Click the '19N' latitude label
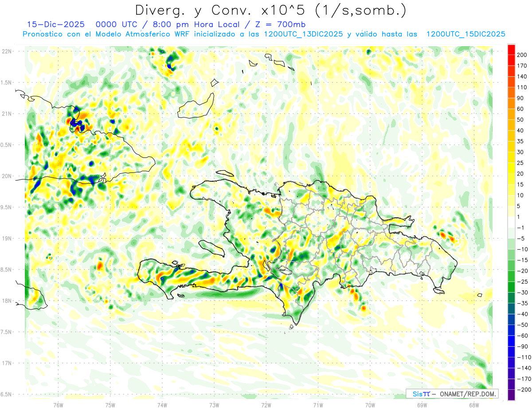This screenshot has width=532, height=411. click(x=7, y=239)
